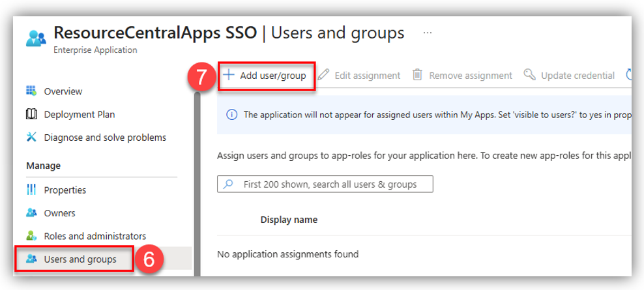Open the Owners section
Image resolution: width=644 pixels, height=290 pixels.
point(59,213)
